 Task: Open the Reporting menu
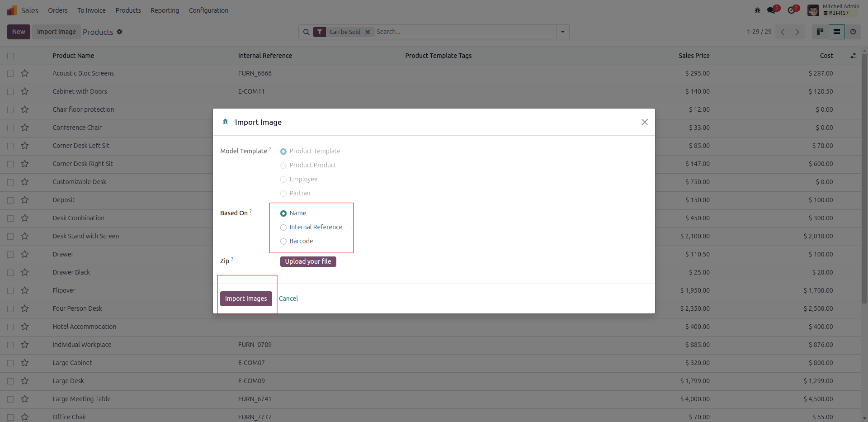click(165, 10)
